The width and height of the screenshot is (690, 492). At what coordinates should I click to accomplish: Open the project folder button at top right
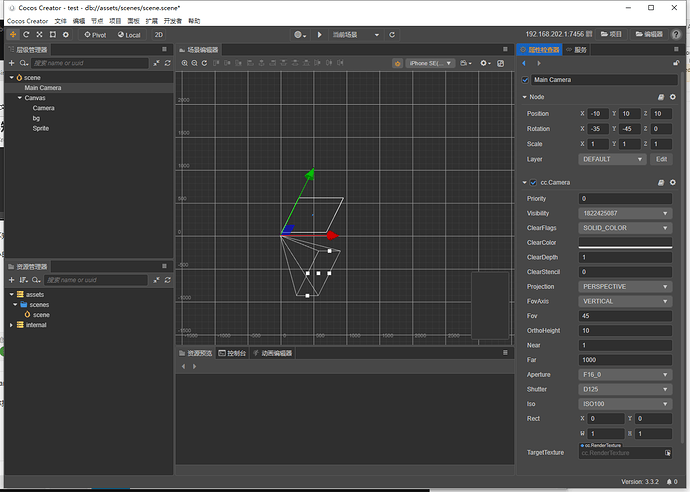click(612, 34)
